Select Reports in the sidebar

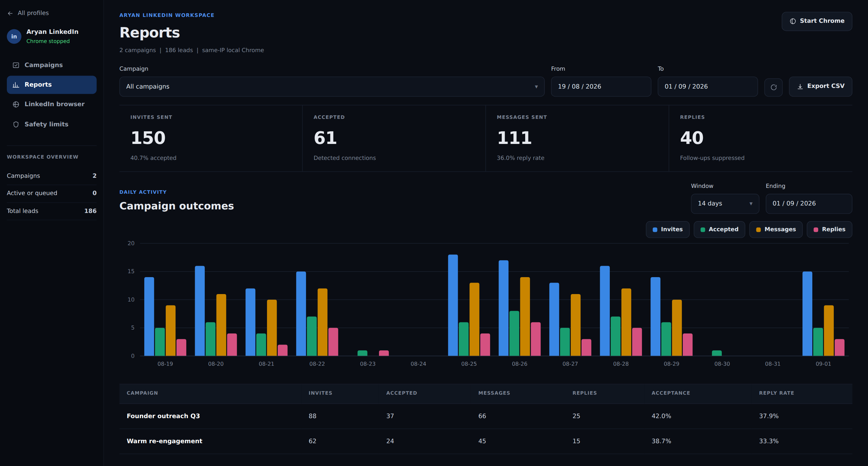(x=51, y=85)
